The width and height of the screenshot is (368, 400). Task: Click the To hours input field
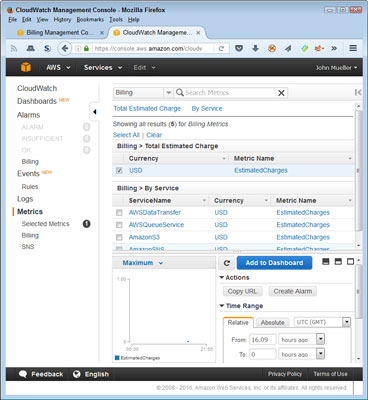[x=263, y=354]
